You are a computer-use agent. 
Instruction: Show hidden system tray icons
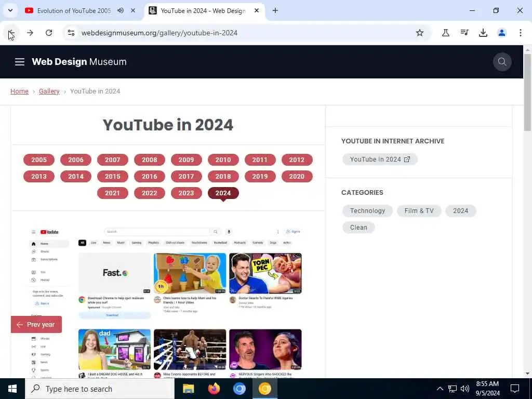click(440, 389)
